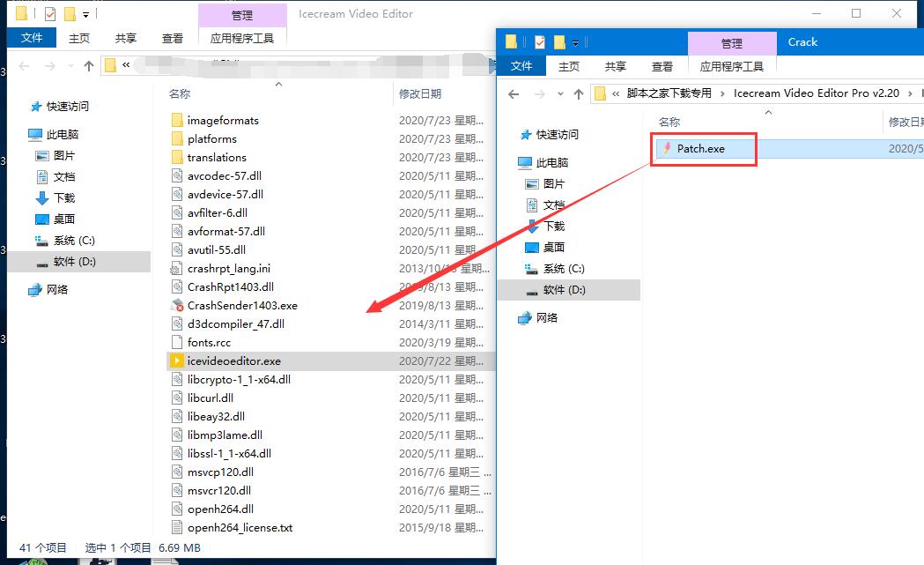Select the 管理 tab in Crack window

pos(732,43)
